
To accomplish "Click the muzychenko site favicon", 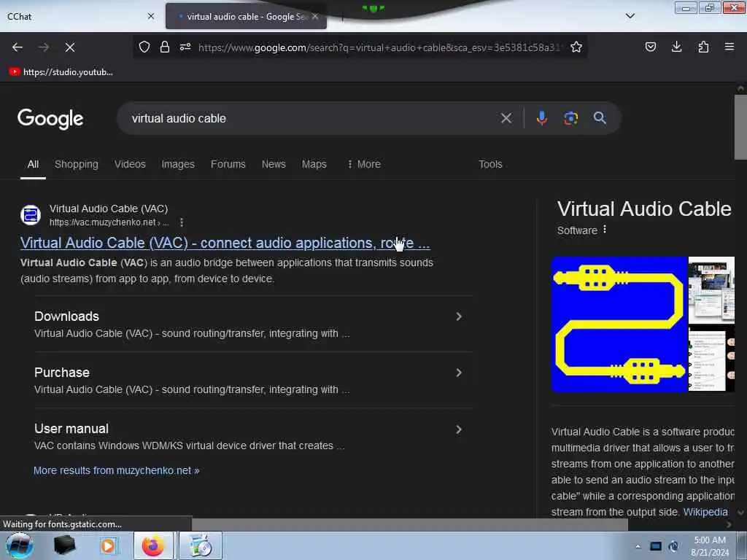I will [x=31, y=215].
